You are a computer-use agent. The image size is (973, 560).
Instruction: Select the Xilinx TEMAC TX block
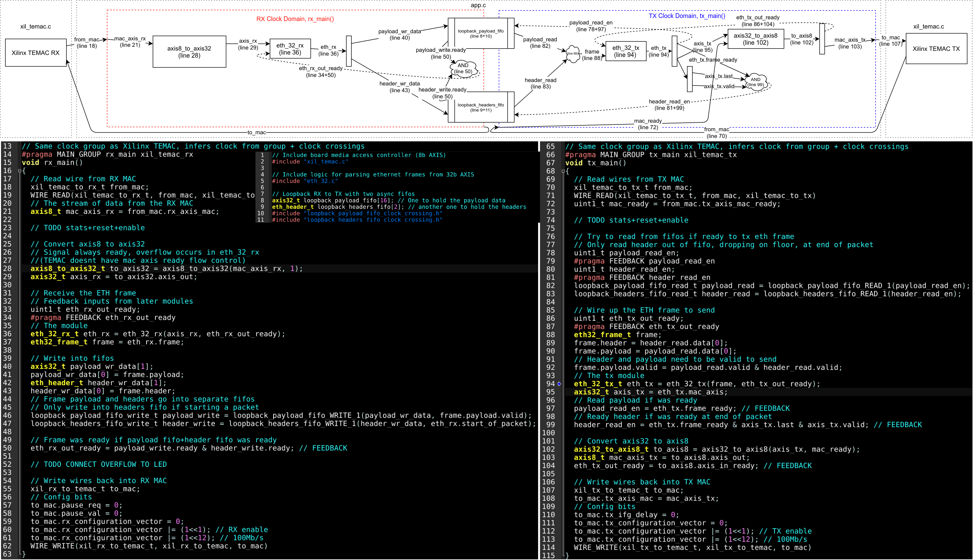936,49
